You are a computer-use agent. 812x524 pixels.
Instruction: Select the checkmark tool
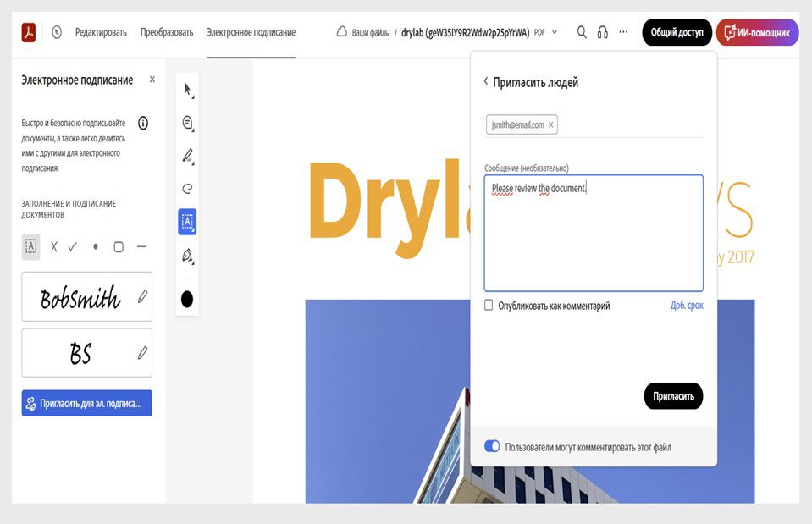(73, 246)
